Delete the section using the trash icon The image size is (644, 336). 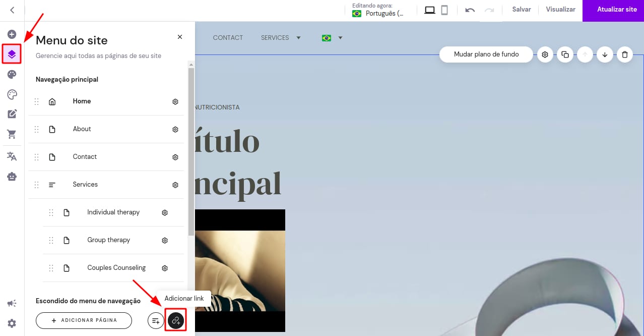click(x=624, y=54)
